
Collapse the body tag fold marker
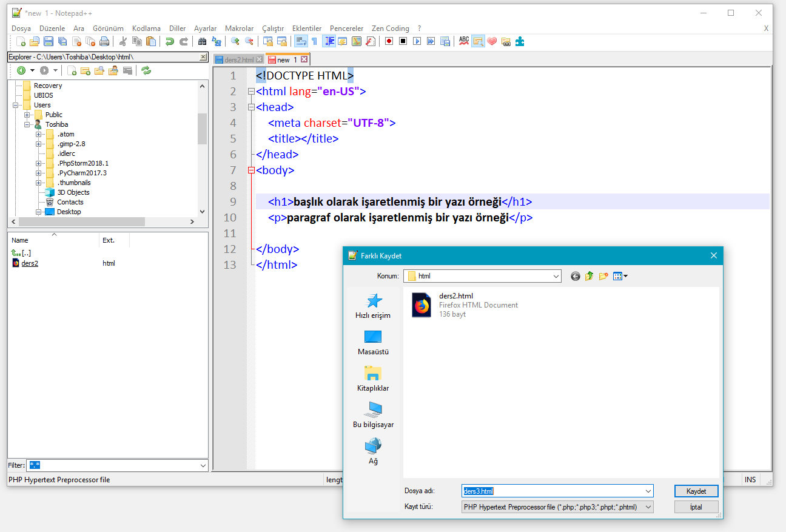point(251,170)
